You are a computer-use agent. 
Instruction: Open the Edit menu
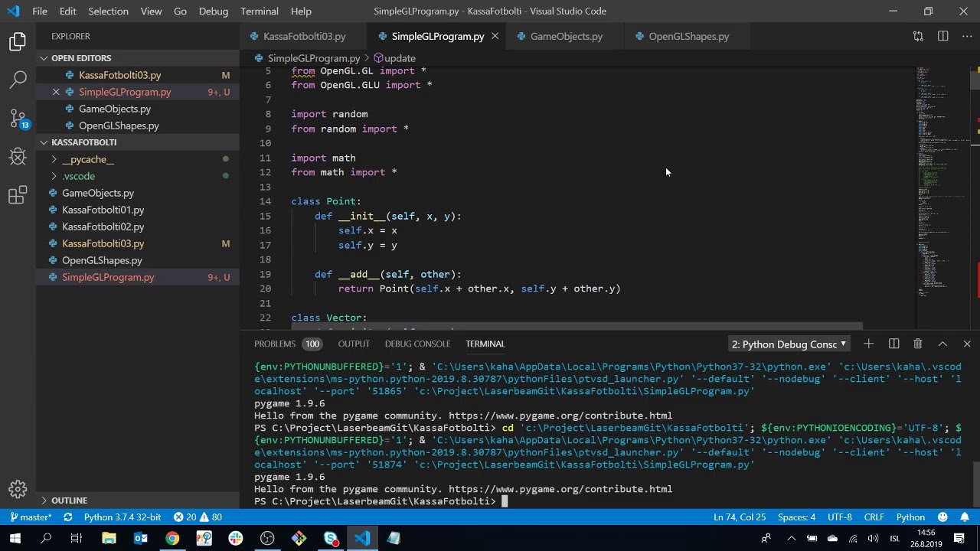point(67,11)
